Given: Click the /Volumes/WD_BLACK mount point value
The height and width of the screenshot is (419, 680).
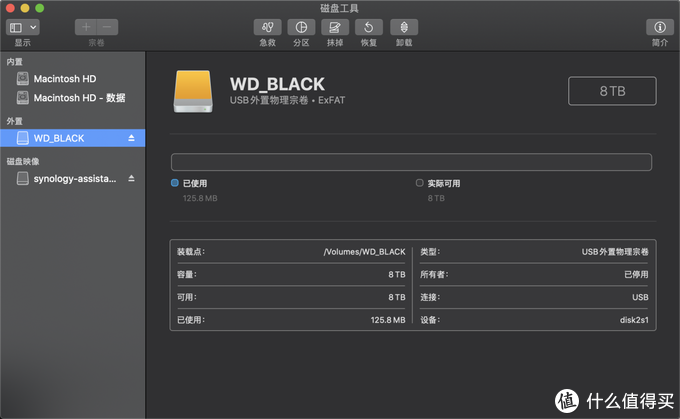Looking at the screenshot, I should [364, 252].
